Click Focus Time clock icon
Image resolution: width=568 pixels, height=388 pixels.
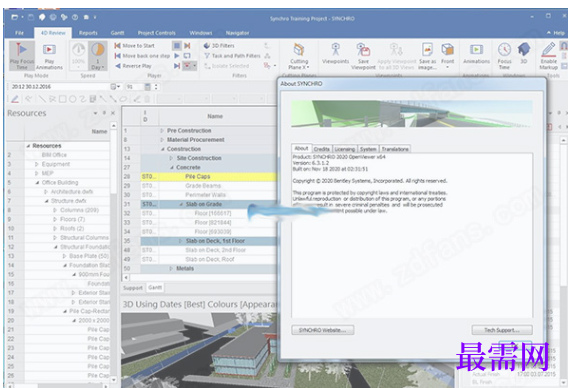click(504, 50)
